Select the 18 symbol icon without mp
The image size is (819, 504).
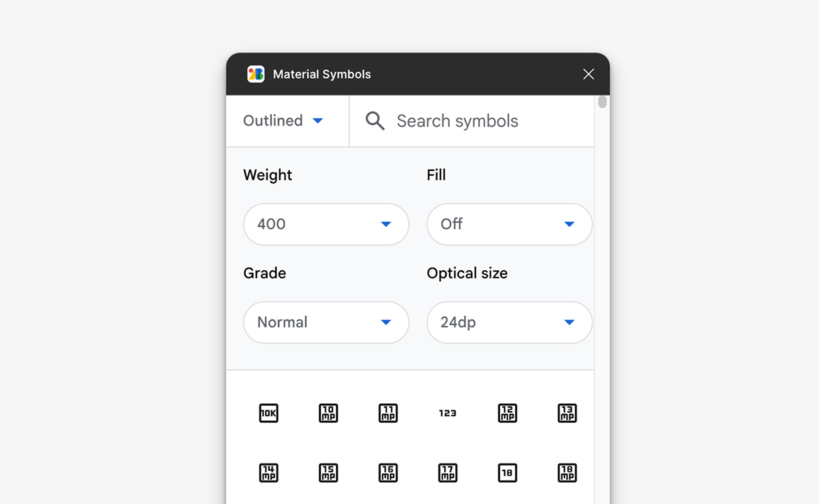(507, 472)
